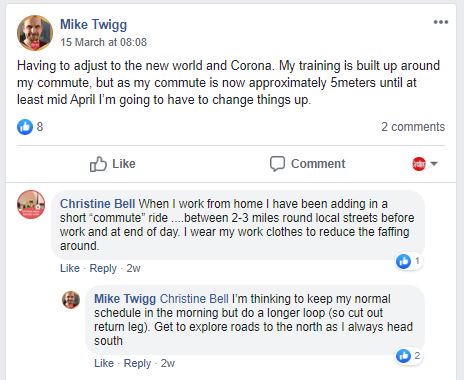Reply to Christine Bell's comment
The height and width of the screenshot is (380, 464).
click(x=103, y=268)
